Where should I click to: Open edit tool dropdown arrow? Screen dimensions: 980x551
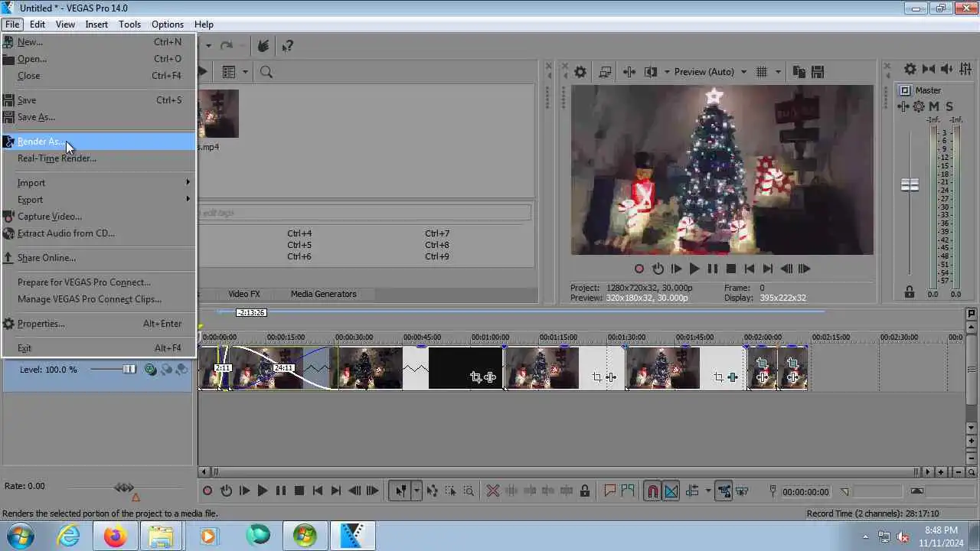(x=416, y=491)
